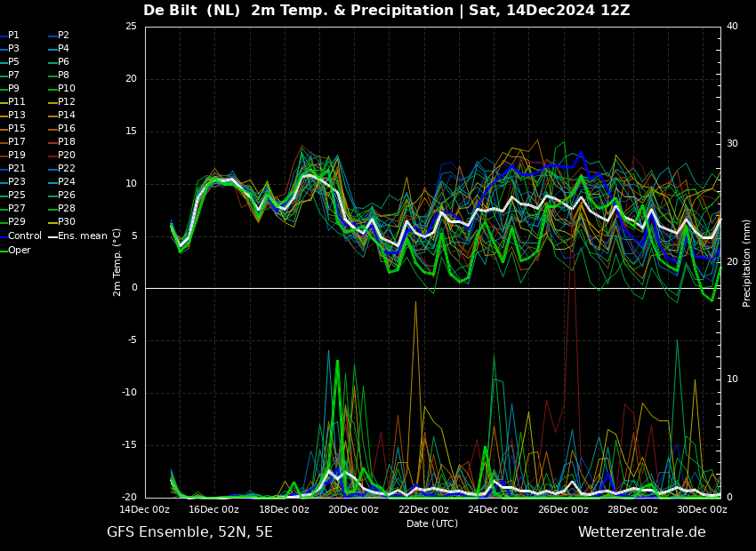Screen dimensions: 756x551
Task: Click the P1 legend entry
Action: point(13,36)
